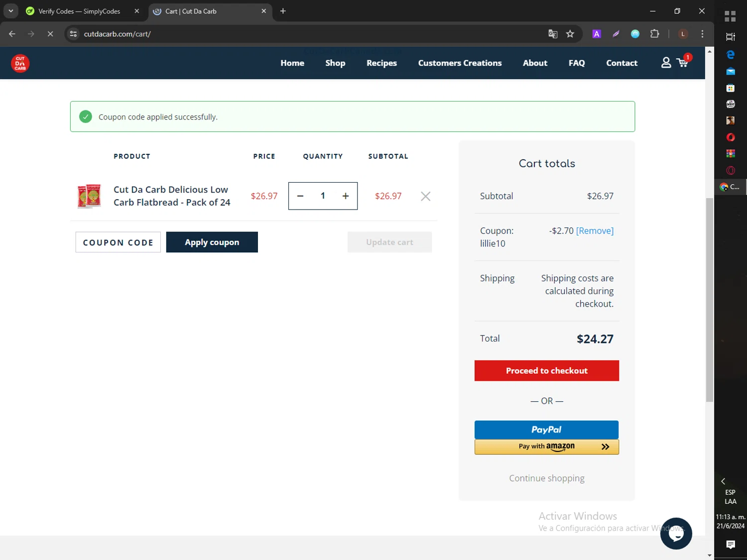Open the FAQ page

577,63
